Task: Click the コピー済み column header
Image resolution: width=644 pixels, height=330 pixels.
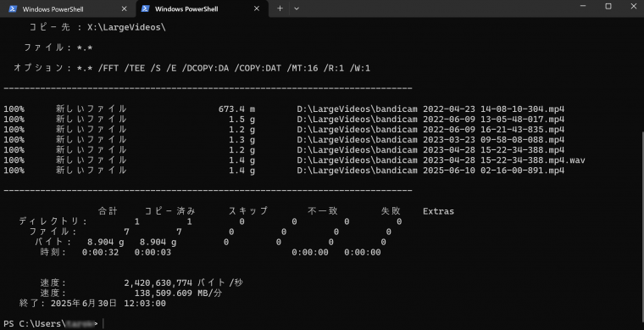Action: 170,211
